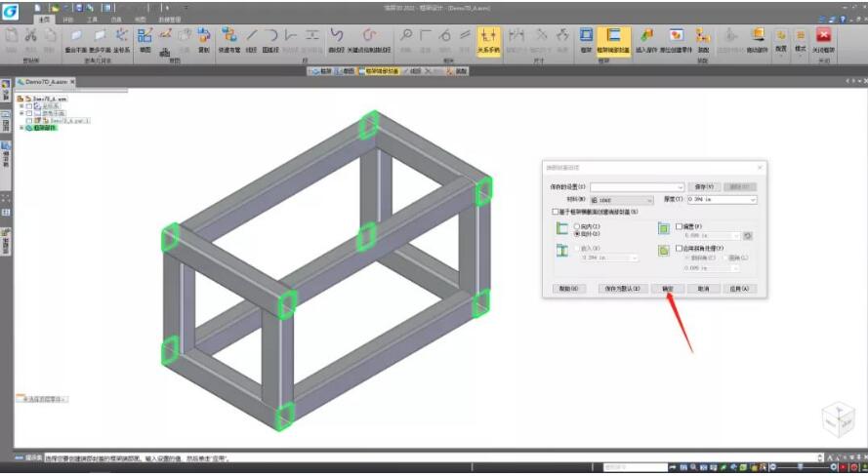
Task: Open the Material dropdown in dialog
Action: coord(622,200)
